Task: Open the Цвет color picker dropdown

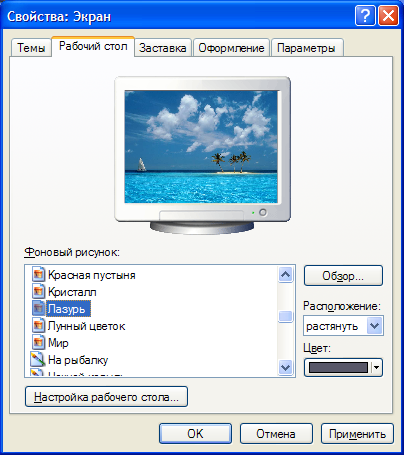Action: 343,367
